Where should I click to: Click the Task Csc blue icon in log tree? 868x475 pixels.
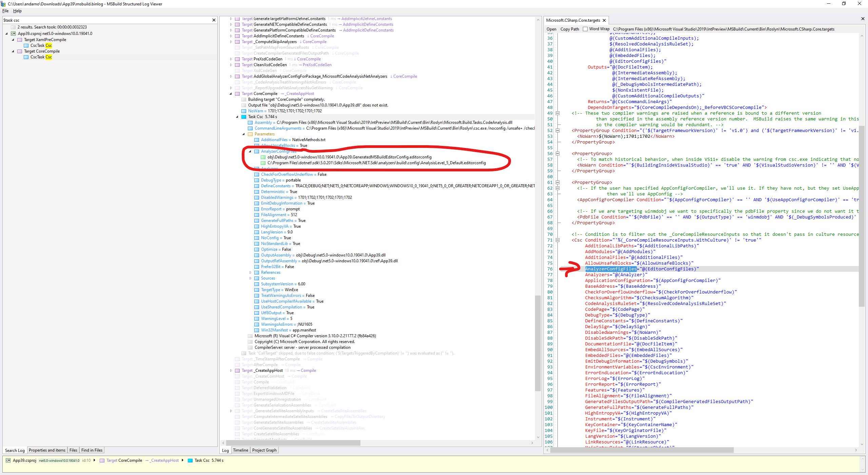point(244,117)
